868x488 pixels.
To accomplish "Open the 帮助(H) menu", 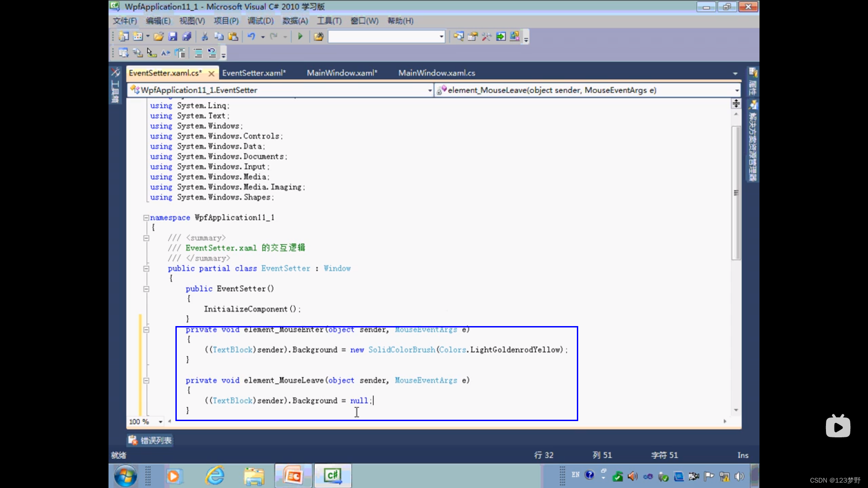I will (400, 21).
